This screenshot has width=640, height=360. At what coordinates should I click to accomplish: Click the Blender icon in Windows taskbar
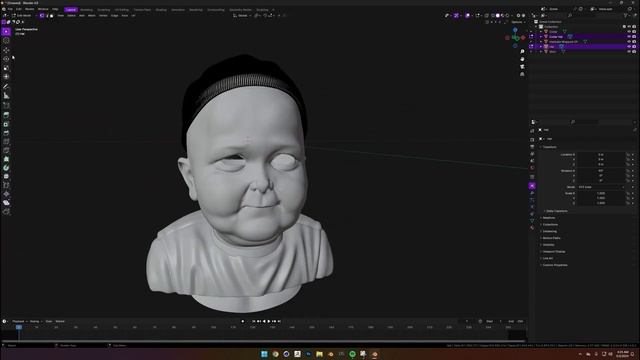pyautogui.click(x=374, y=354)
